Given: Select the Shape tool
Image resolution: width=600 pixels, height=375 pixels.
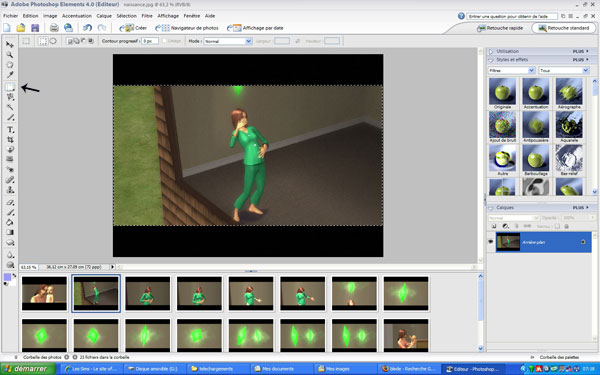Looking at the screenshot, I should 10,243.
